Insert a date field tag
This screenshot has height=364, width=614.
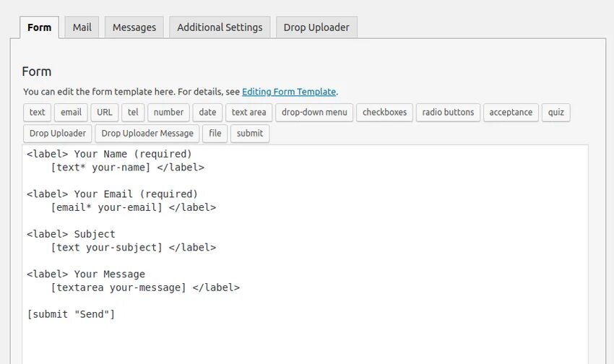click(207, 112)
